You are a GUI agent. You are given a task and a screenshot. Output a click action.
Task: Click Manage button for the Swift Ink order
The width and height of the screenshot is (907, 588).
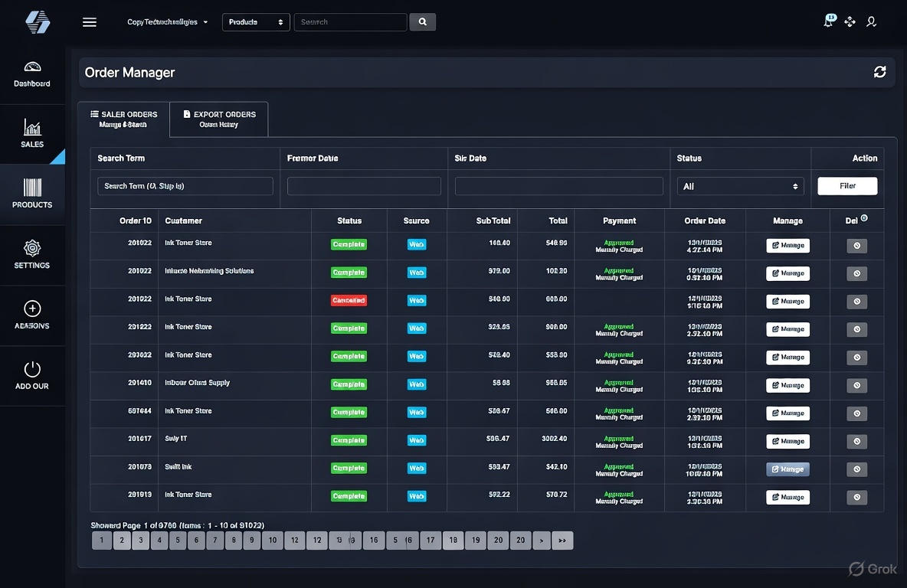pyautogui.click(x=787, y=469)
